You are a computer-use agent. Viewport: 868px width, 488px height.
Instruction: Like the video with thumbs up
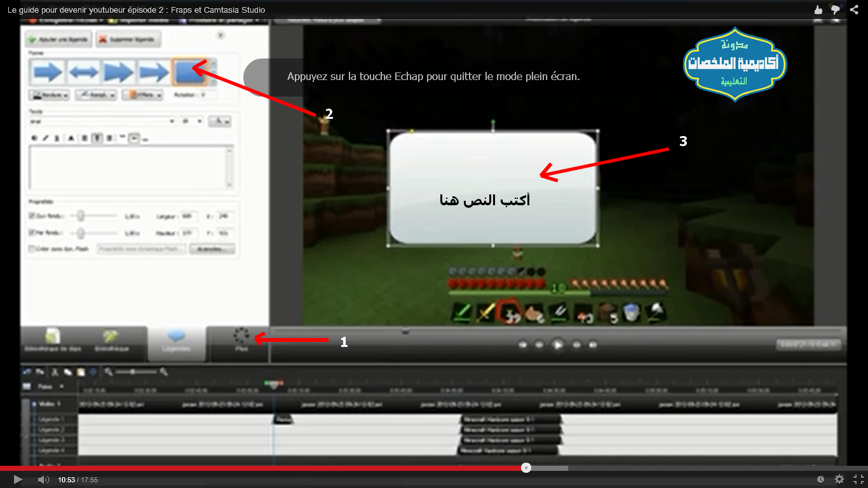coord(818,10)
